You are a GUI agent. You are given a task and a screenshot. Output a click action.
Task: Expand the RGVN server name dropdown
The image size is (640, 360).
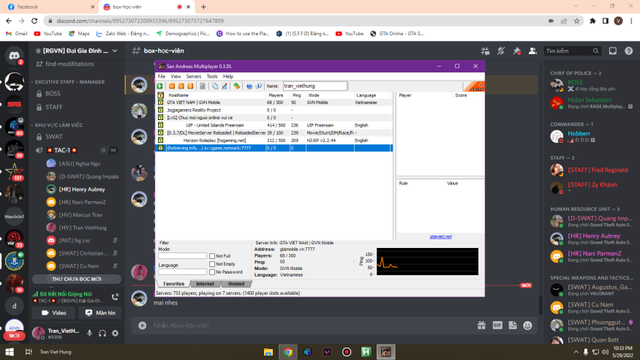pyautogui.click(x=115, y=51)
